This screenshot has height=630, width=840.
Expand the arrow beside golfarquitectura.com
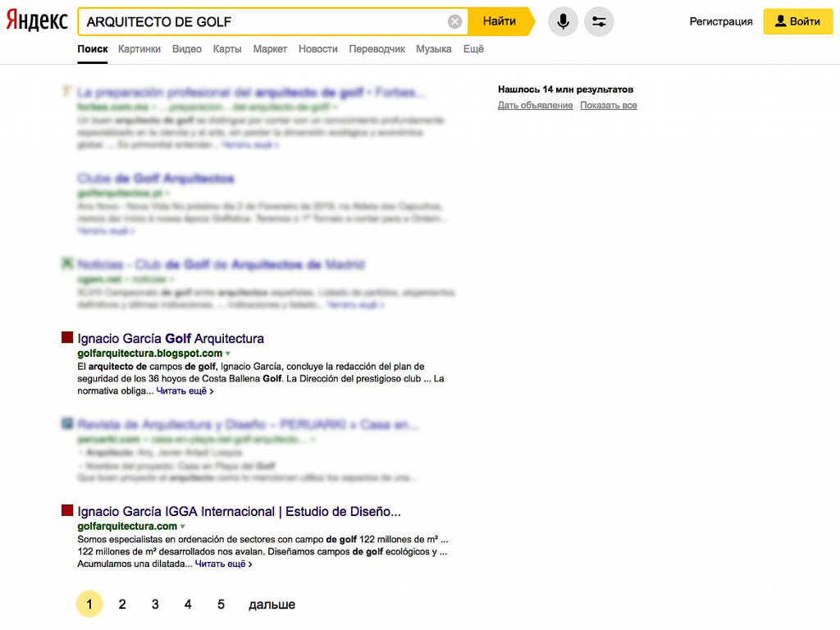(183, 527)
